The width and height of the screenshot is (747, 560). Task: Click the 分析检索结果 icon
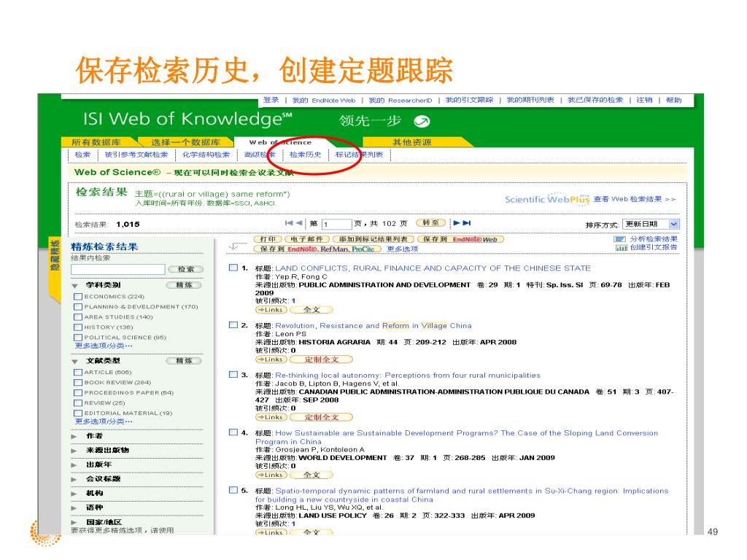620,239
